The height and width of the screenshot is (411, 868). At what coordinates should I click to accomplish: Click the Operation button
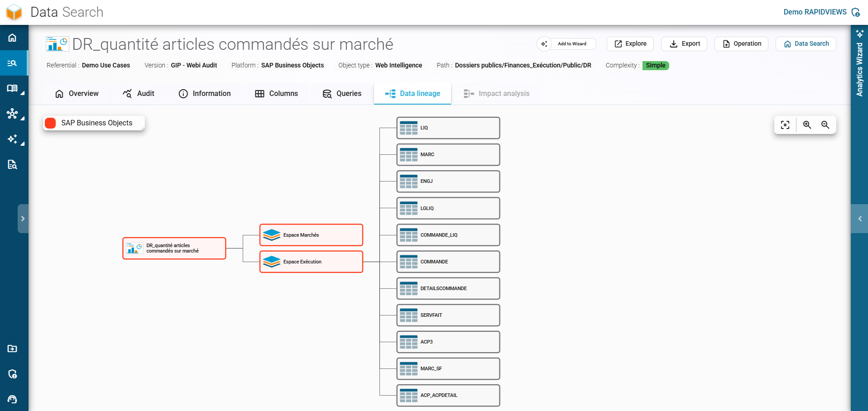point(741,44)
